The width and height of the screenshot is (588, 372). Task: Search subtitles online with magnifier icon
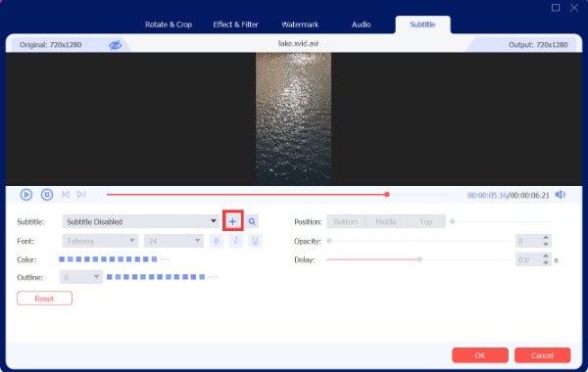pos(252,221)
